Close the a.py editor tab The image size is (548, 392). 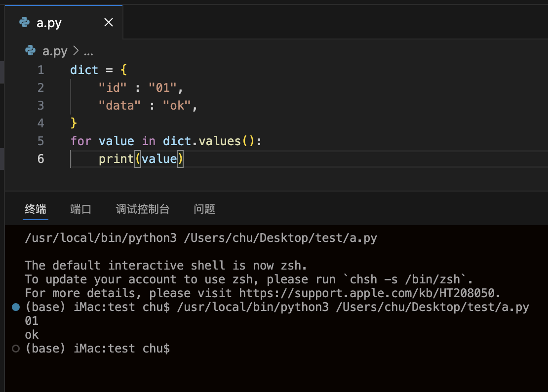[x=109, y=22]
